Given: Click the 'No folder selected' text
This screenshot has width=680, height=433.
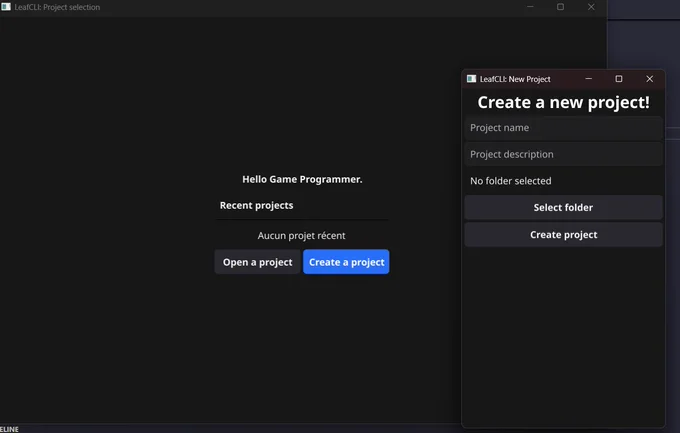Looking at the screenshot, I should pyautogui.click(x=510, y=181).
